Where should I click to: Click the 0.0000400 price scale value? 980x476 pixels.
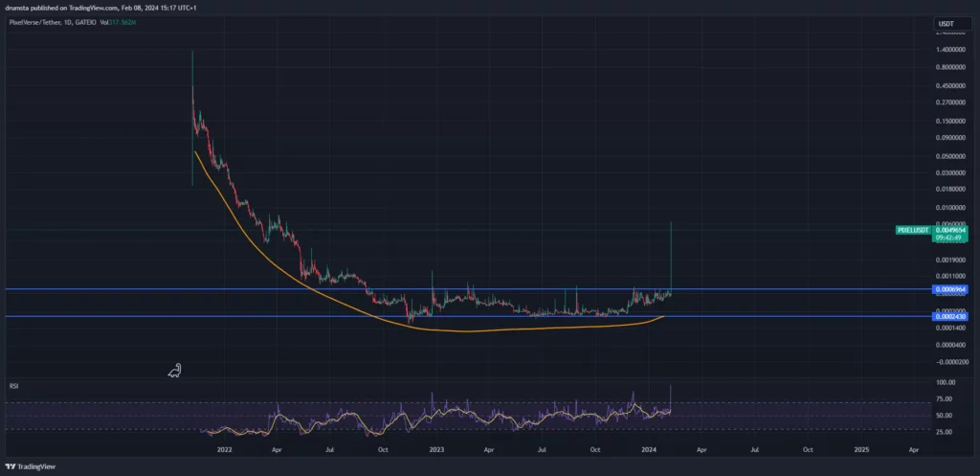coord(952,345)
